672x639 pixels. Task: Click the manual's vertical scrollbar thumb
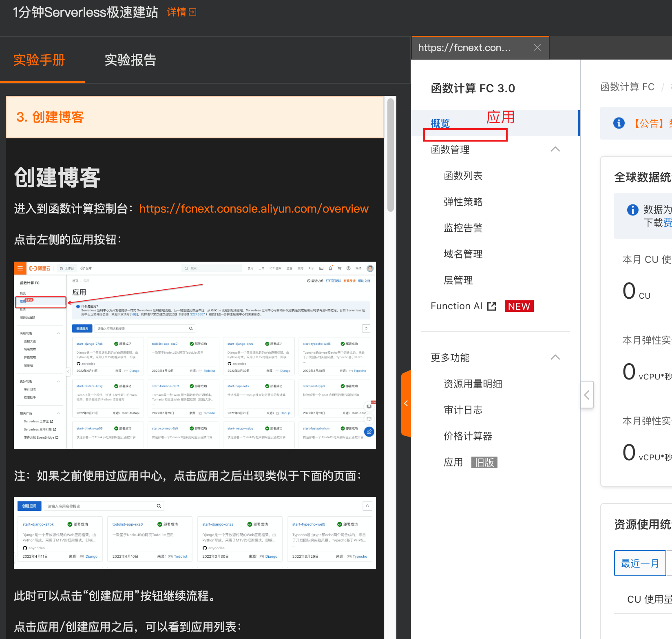click(391, 155)
